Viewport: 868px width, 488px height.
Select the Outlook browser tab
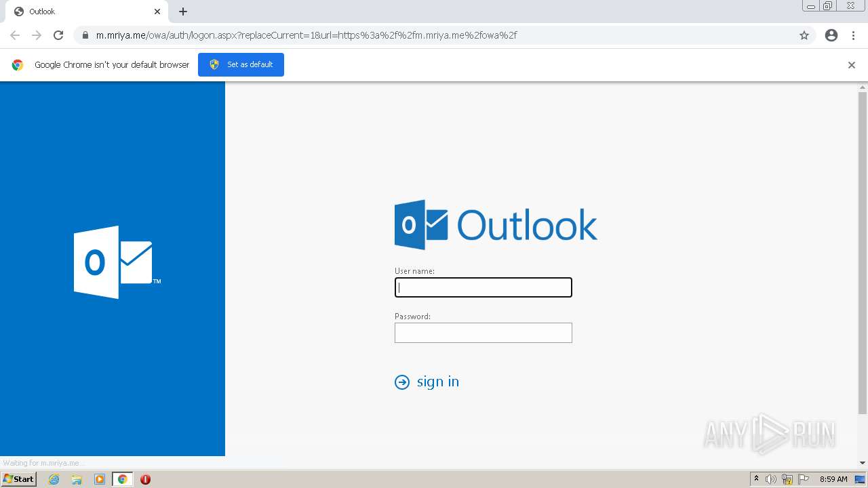coord(87,12)
